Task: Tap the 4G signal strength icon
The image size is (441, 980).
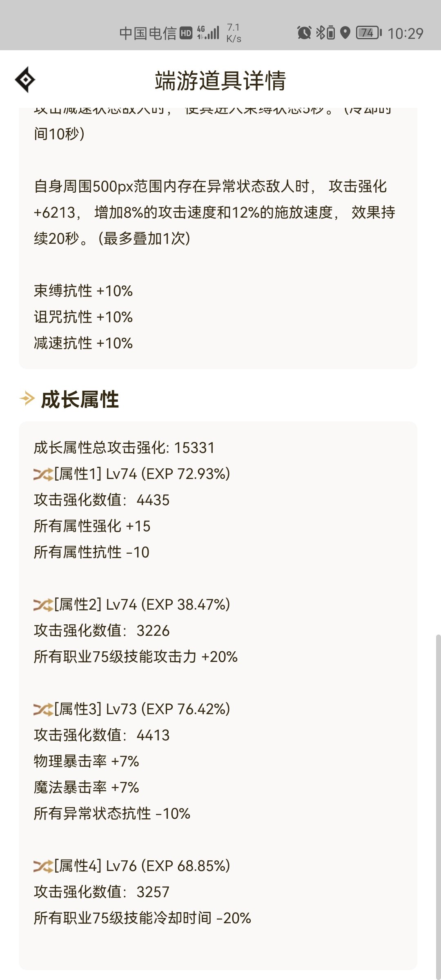Action: 208,32
